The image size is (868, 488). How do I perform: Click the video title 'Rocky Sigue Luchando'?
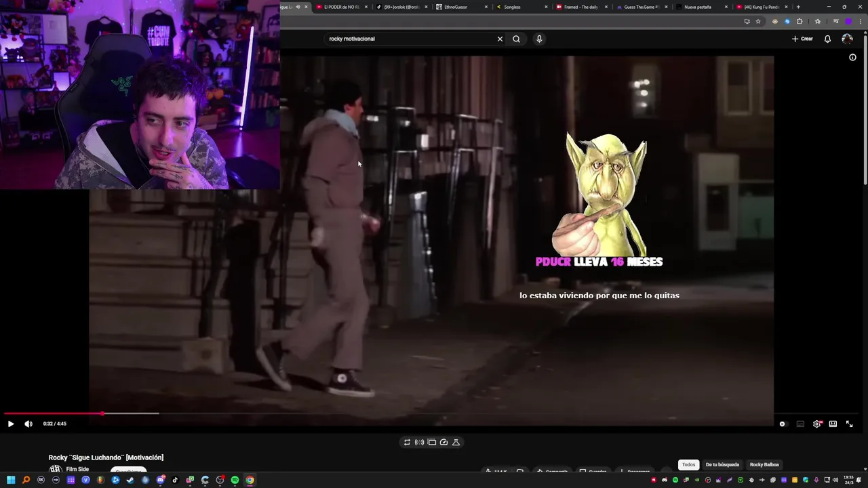(106, 457)
